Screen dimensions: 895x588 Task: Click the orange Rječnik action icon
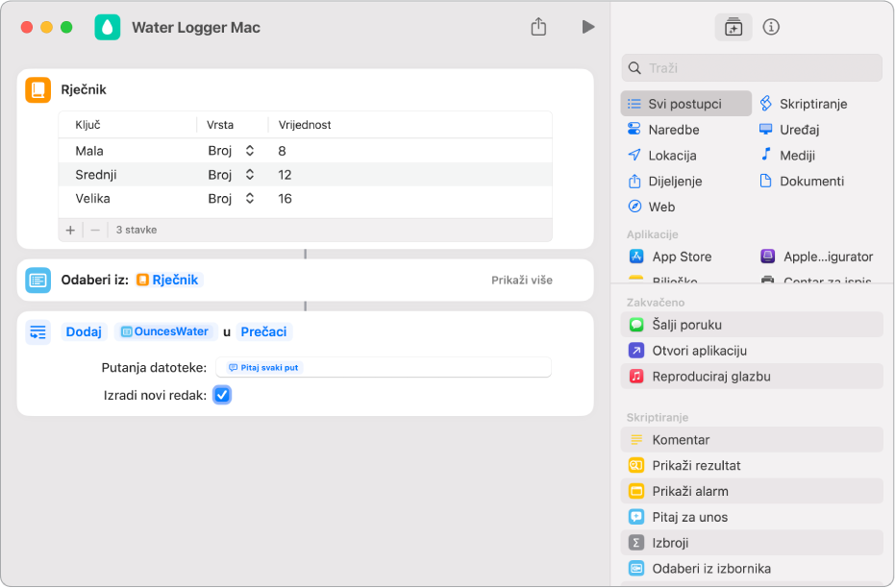[x=38, y=90]
